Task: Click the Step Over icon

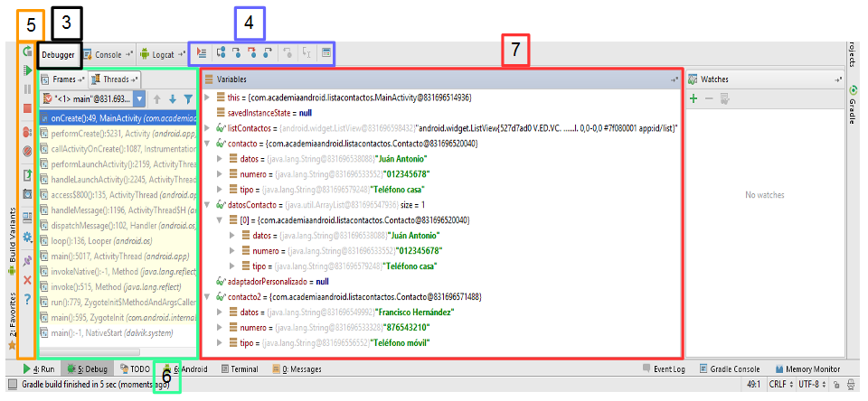Action: pos(221,53)
